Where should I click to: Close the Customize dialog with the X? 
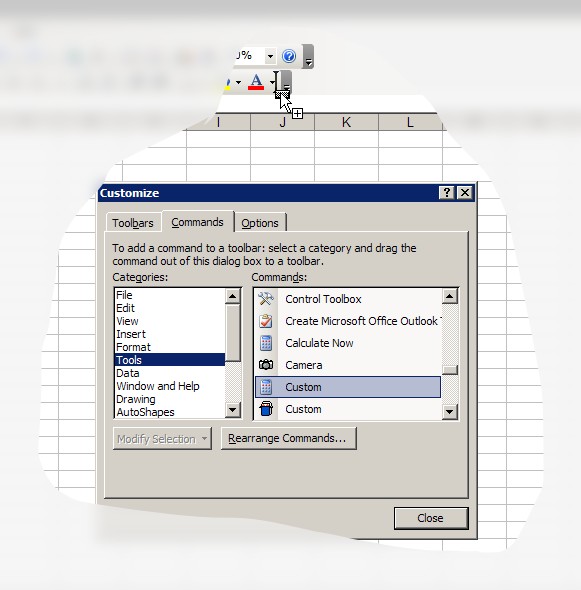tap(465, 193)
